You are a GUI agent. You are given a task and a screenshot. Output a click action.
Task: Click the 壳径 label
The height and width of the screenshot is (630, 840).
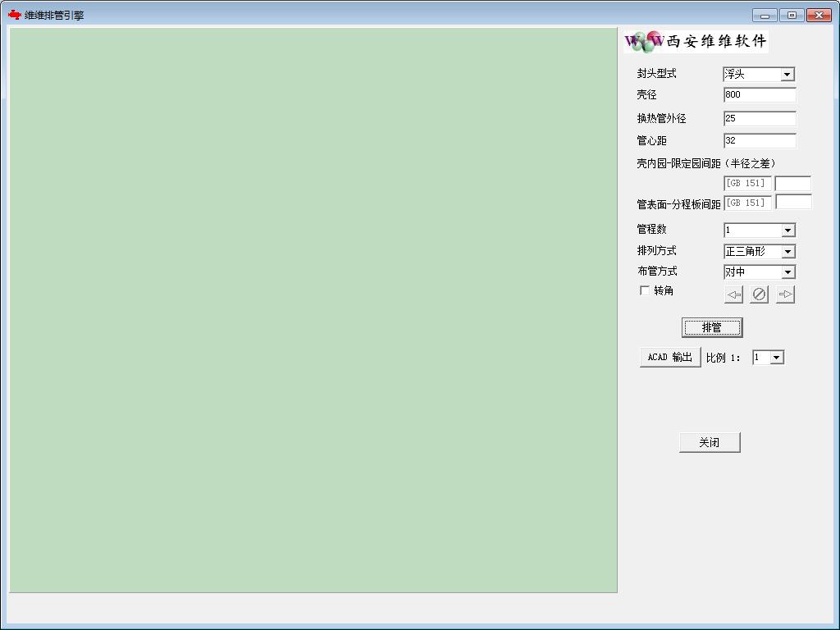(x=646, y=95)
